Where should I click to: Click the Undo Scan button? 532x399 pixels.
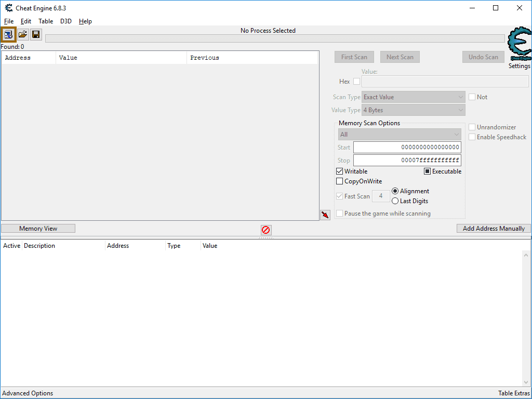click(x=483, y=57)
